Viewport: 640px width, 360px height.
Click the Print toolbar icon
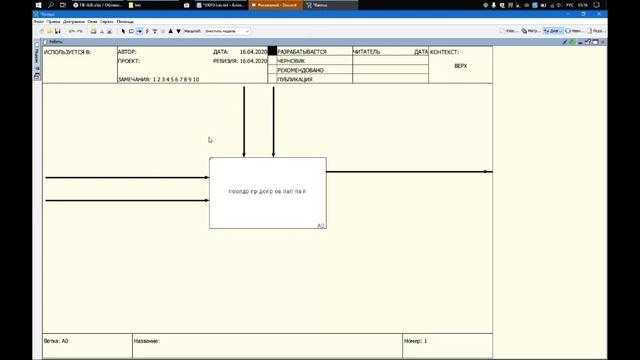click(x=93, y=31)
